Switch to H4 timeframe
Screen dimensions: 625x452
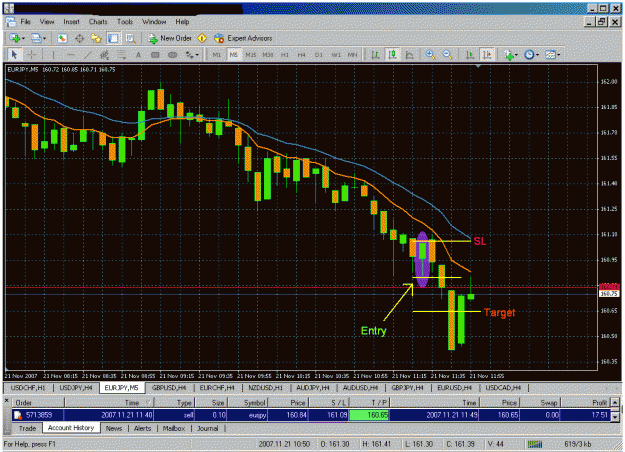301,55
